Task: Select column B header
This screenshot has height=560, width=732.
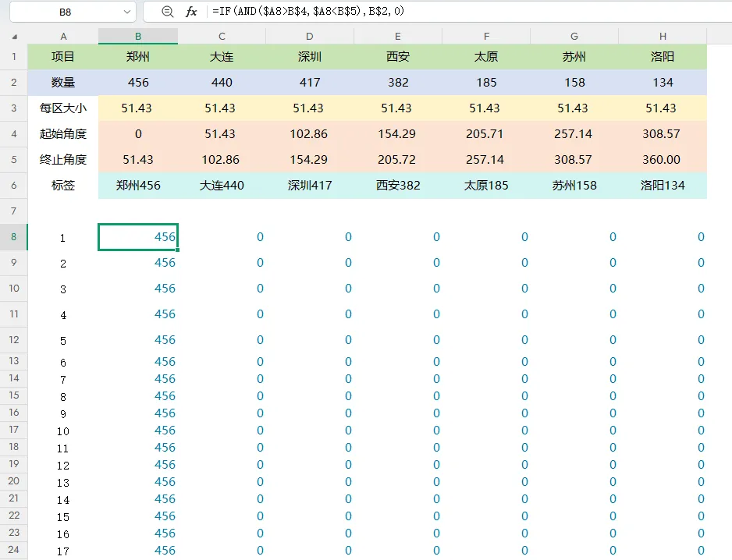Action: point(137,37)
